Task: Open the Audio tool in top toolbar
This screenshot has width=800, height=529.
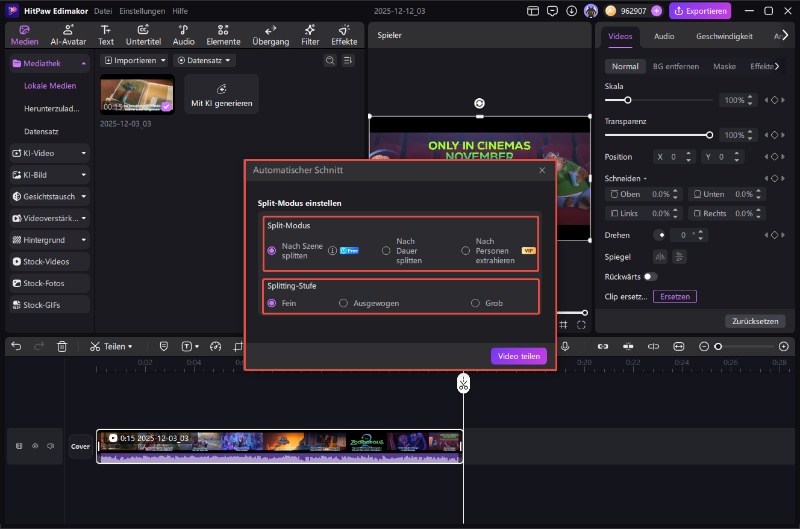Action: coord(183,35)
